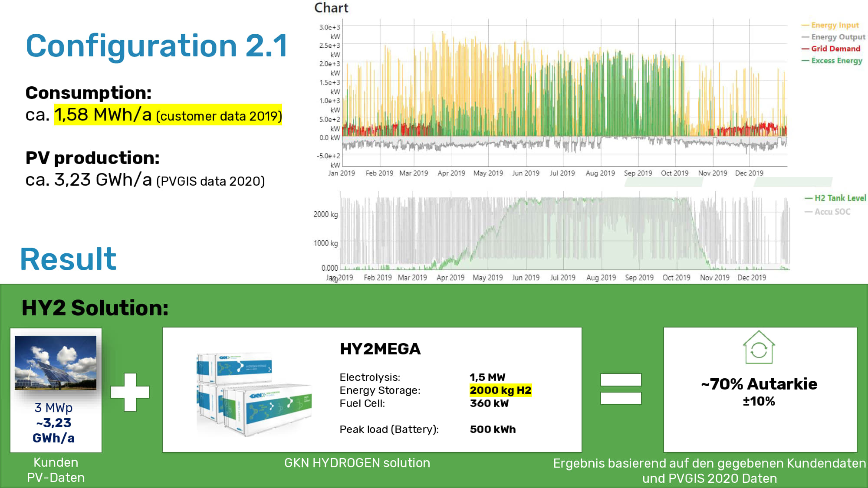This screenshot has width=868, height=488.
Task: Click the 3.0e+3 kW y-axis label
Action: point(330,32)
